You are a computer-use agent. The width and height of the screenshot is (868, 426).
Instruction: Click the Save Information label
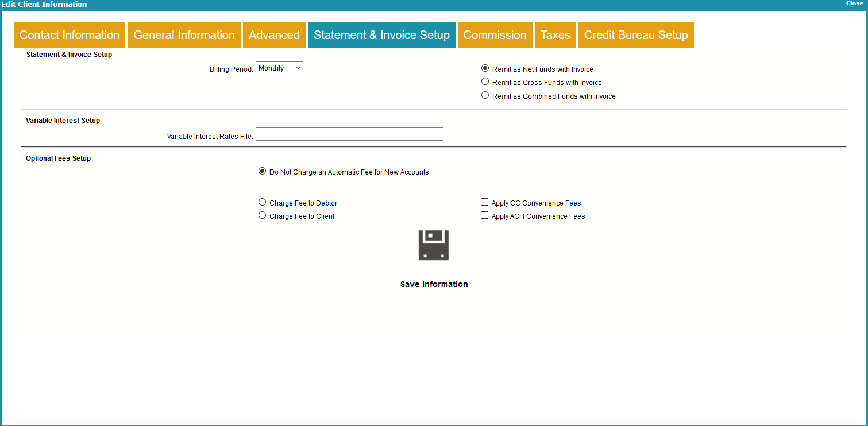(x=434, y=284)
